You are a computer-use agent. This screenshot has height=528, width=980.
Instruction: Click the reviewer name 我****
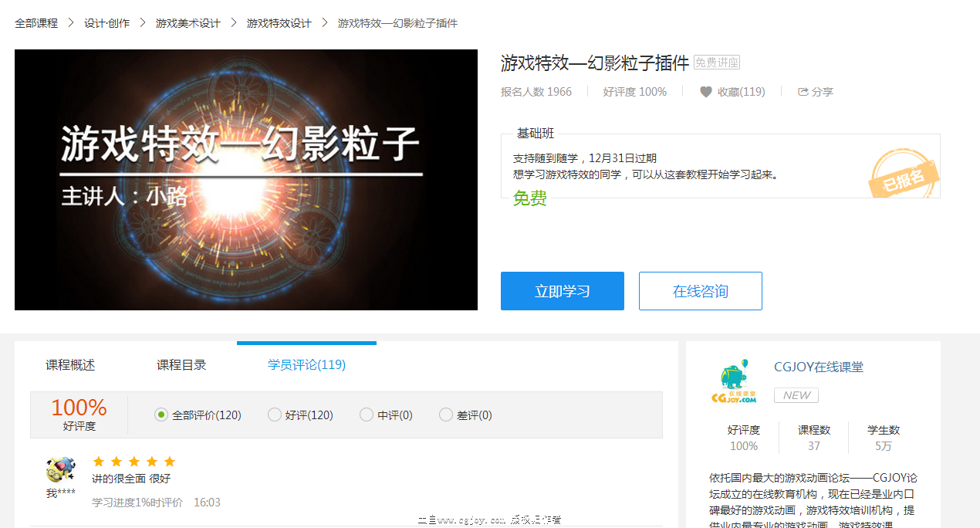point(61,493)
